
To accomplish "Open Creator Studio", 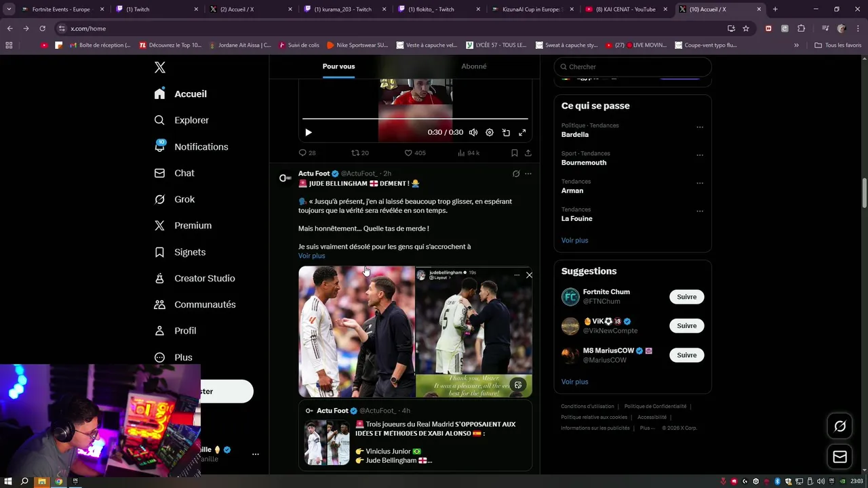I will coord(195,279).
